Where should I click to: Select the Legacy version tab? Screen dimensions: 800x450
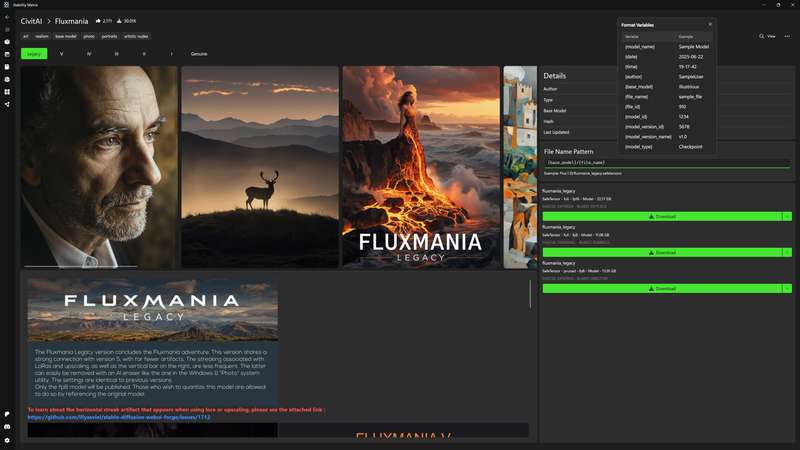[34, 53]
